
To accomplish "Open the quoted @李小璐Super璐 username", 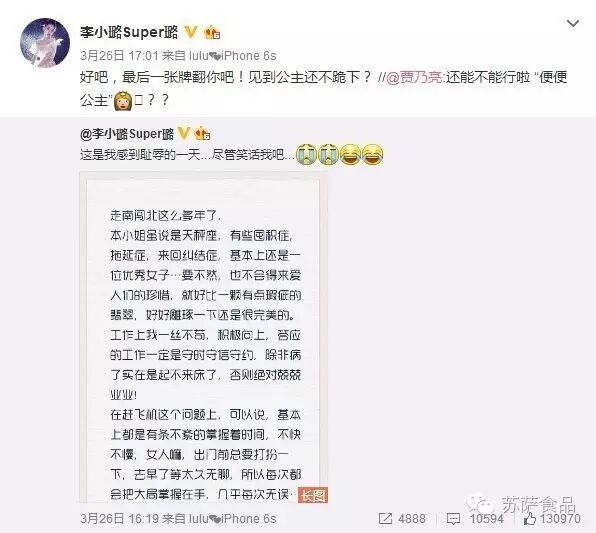I will pyautogui.click(x=127, y=134).
